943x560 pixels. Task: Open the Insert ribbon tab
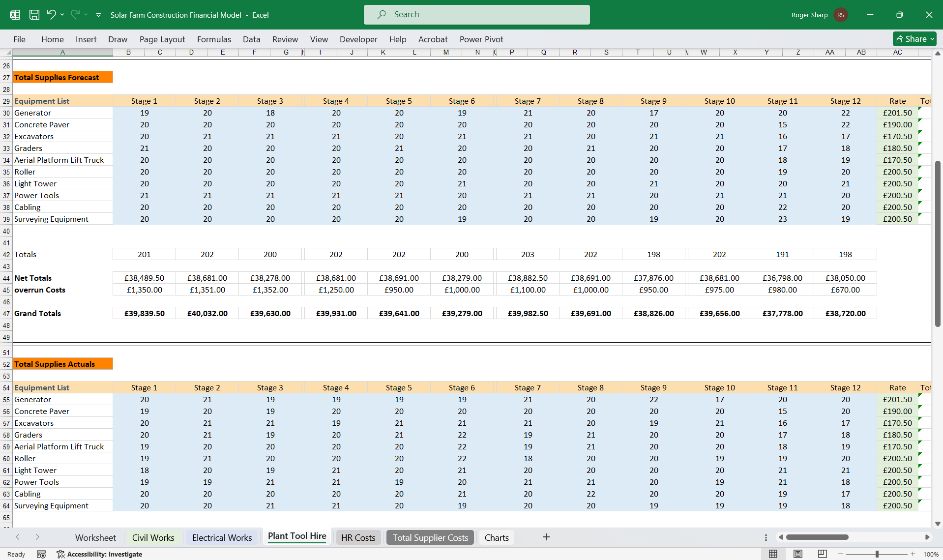tap(86, 39)
